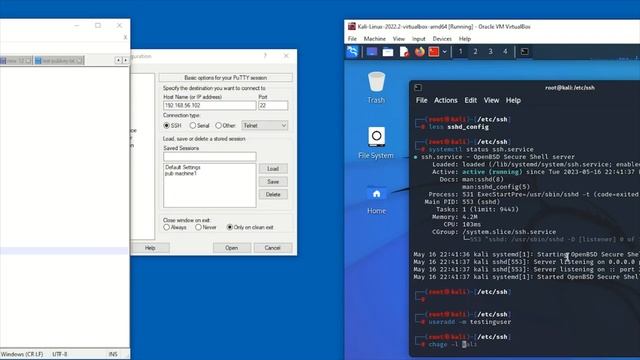
Task: Choose Only on clean exit option
Action: point(230,227)
